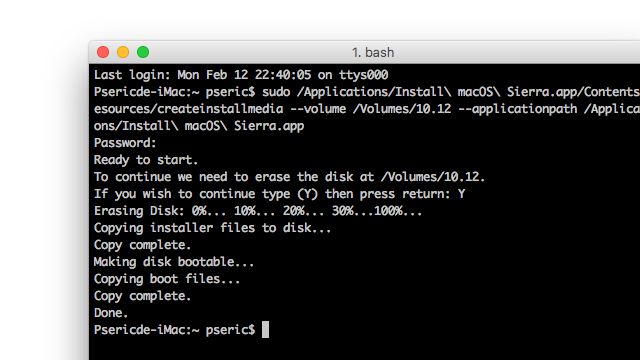Click the word 'sudo' in the command
The image size is (640, 360).
coord(276,92)
